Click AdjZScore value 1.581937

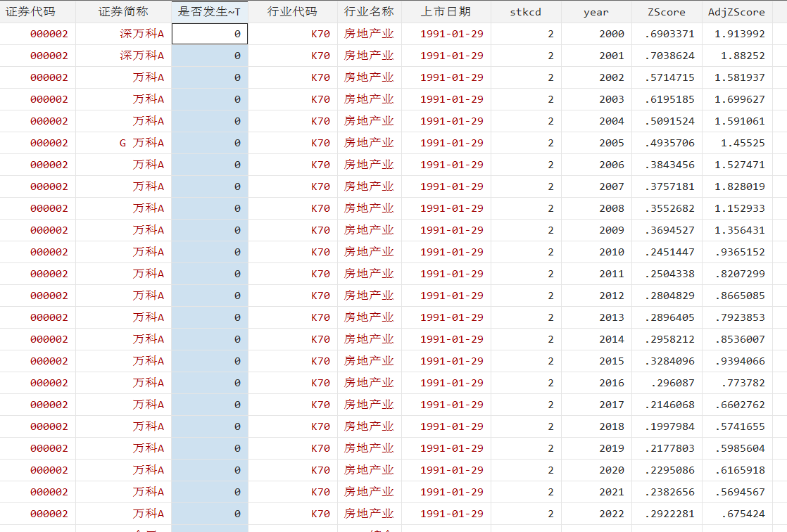pos(740,77)
